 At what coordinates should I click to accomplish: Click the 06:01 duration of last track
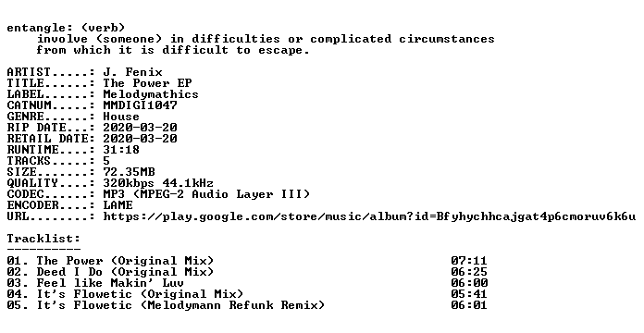(469, 305)
